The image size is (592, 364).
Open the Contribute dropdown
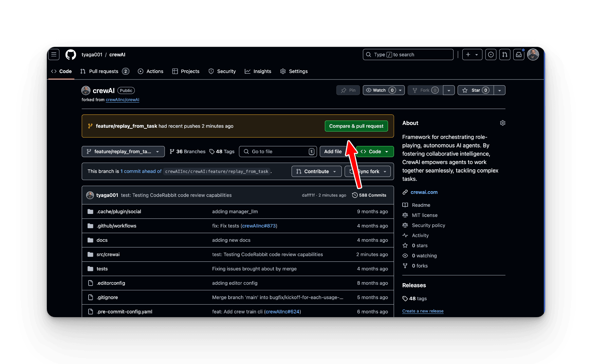coord(316,171)
